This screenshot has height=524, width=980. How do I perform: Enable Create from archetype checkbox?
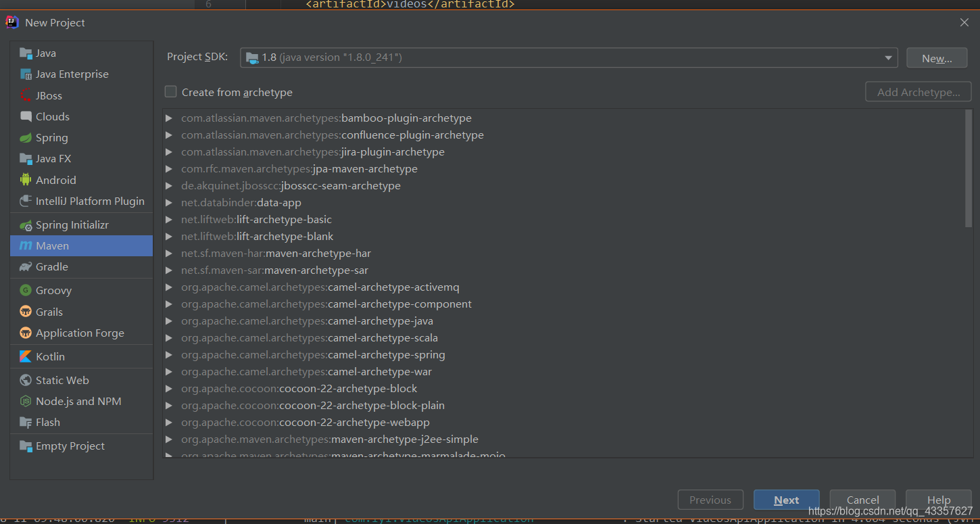171,91
